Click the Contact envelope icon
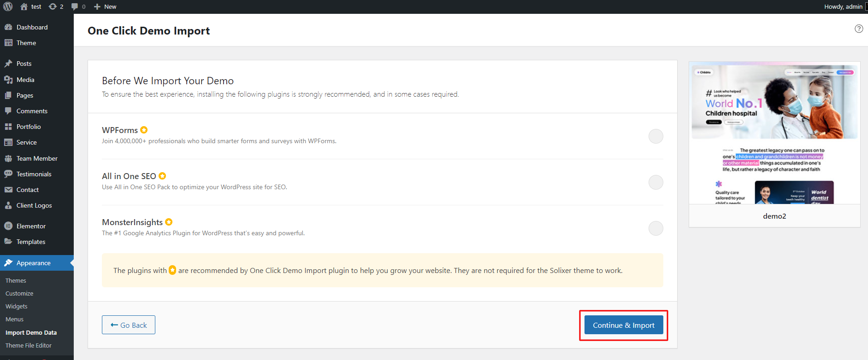Viewport: 868px width, 360px height. (x=8, y=190)
